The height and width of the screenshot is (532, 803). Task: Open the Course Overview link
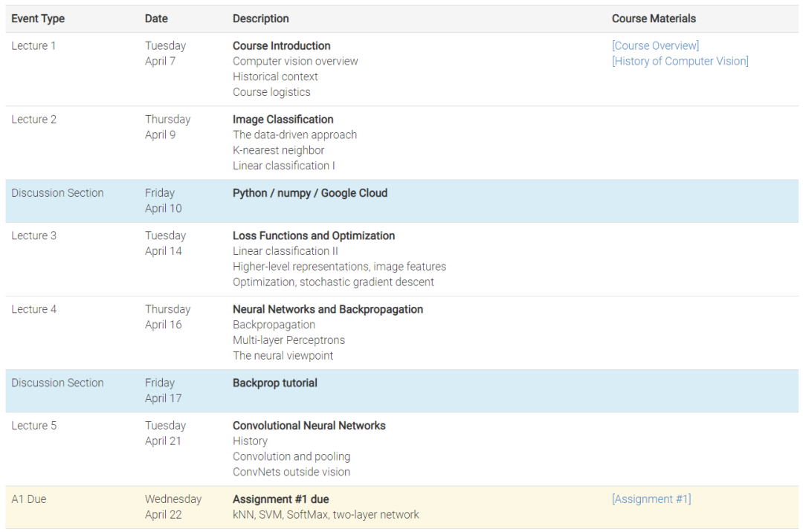tap(655, 46)
